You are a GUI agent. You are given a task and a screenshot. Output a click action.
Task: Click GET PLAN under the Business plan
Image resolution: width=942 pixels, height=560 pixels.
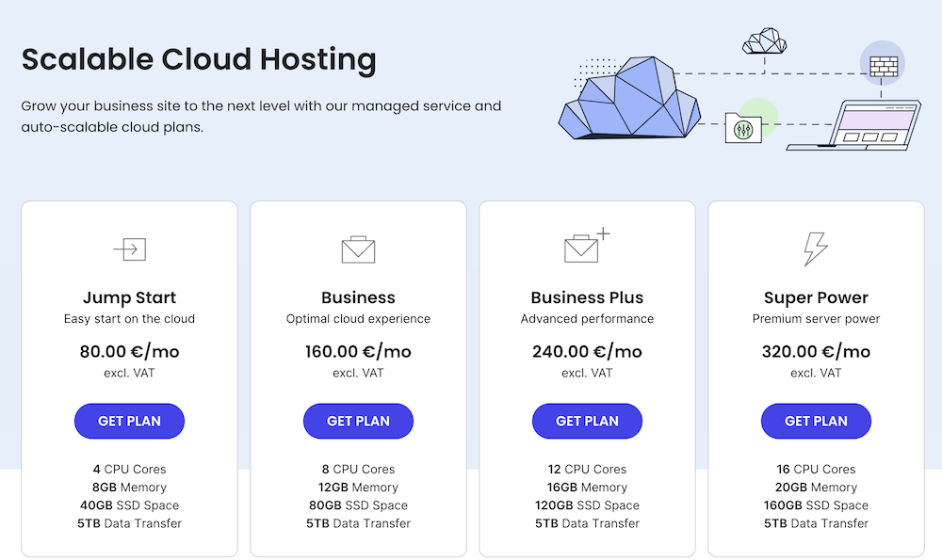[x=358, y=421]
